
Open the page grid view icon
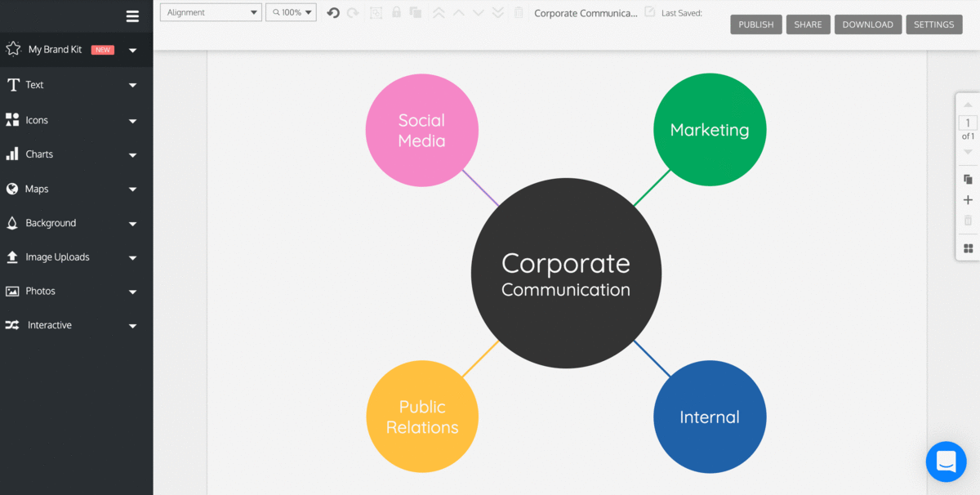click(x=968, y=248)
